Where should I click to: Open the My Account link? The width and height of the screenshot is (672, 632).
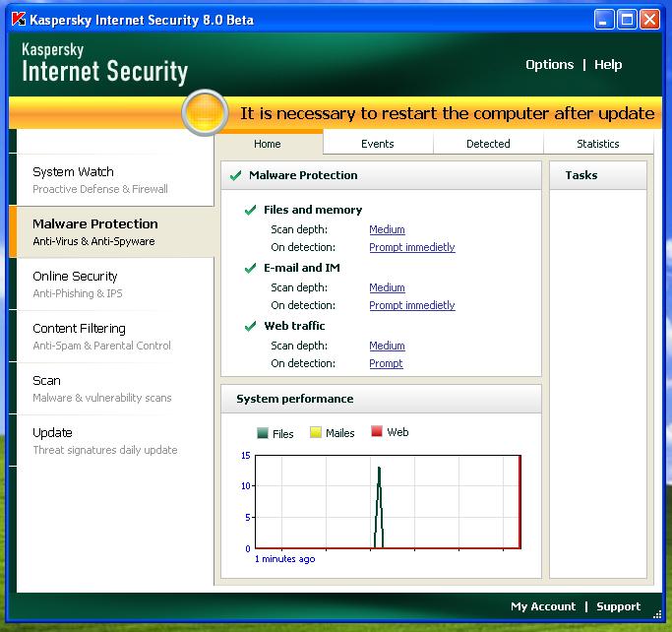point(543,606)
